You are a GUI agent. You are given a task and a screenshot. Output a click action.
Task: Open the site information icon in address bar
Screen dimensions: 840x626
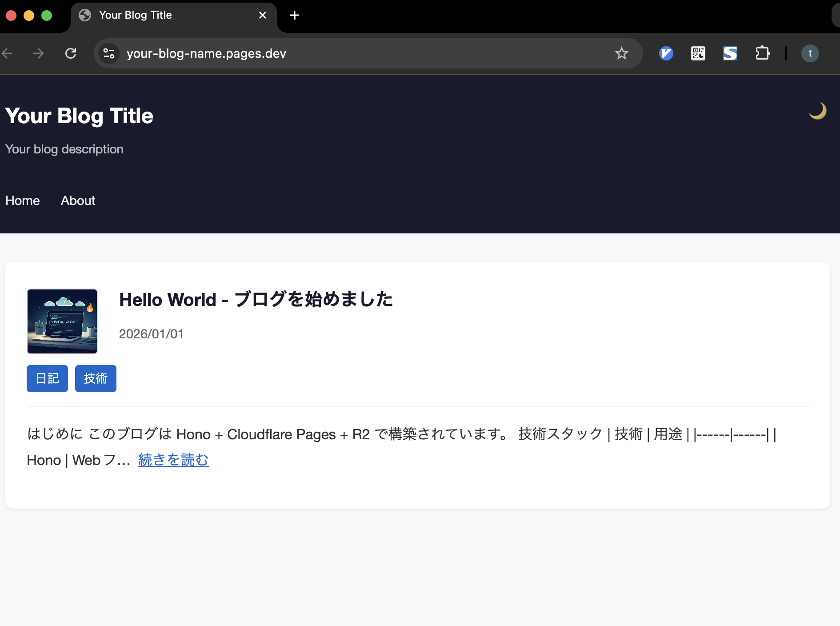(x=109, y=53)
